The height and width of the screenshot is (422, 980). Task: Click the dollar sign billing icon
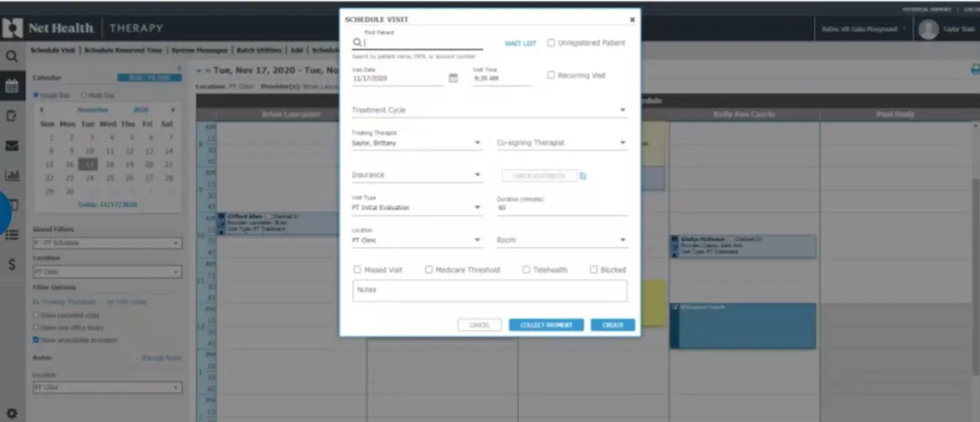(x=12, y=263)
